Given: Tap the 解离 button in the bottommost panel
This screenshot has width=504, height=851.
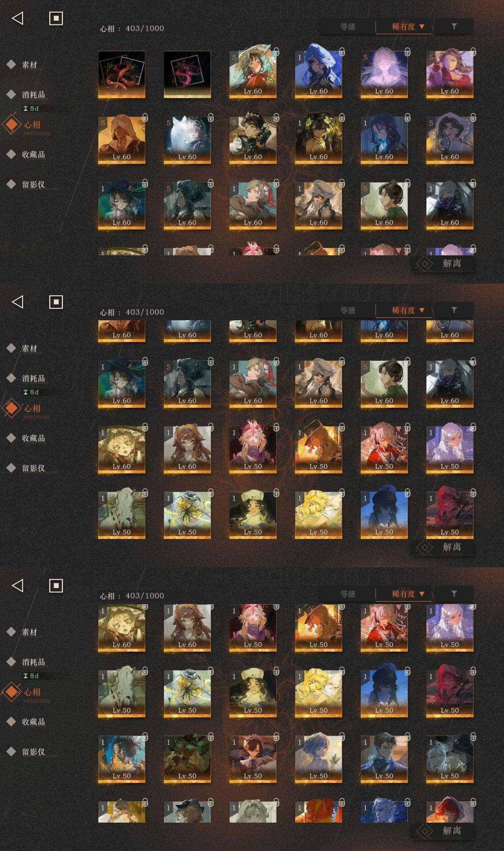Looking at the screenshot, I should pyautogui.click(x=442, y=831).
